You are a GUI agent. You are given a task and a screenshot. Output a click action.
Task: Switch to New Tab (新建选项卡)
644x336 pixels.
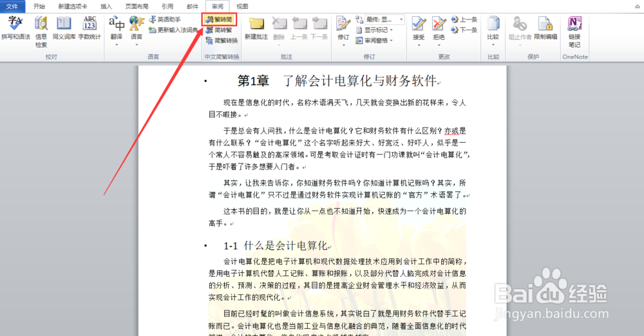tap(73, 6)
